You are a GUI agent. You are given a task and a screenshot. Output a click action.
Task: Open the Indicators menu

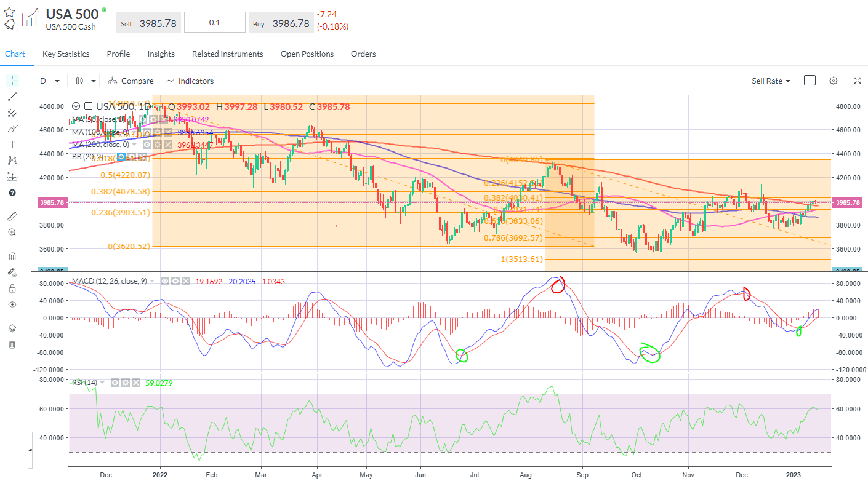click(x=190, y=81)
